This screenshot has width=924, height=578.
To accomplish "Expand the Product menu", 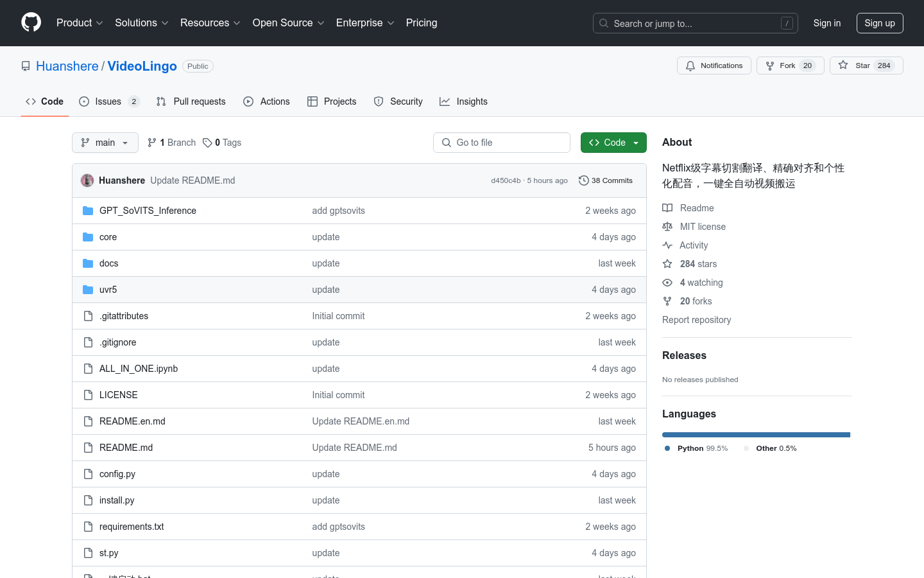I will 80,23.
